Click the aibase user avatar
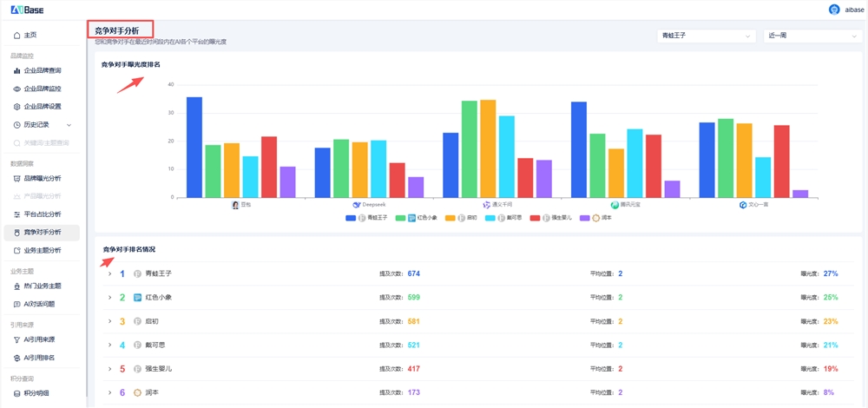 coord(834,10)
